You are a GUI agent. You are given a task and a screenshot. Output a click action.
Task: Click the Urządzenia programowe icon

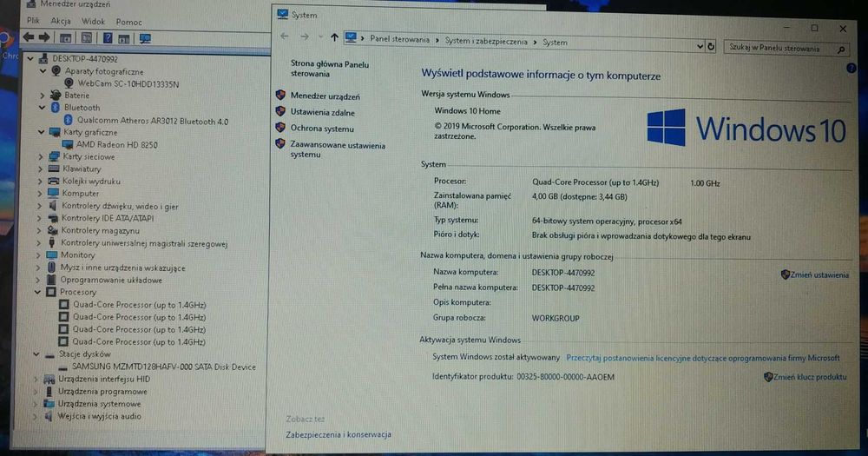tap(49, 391)
